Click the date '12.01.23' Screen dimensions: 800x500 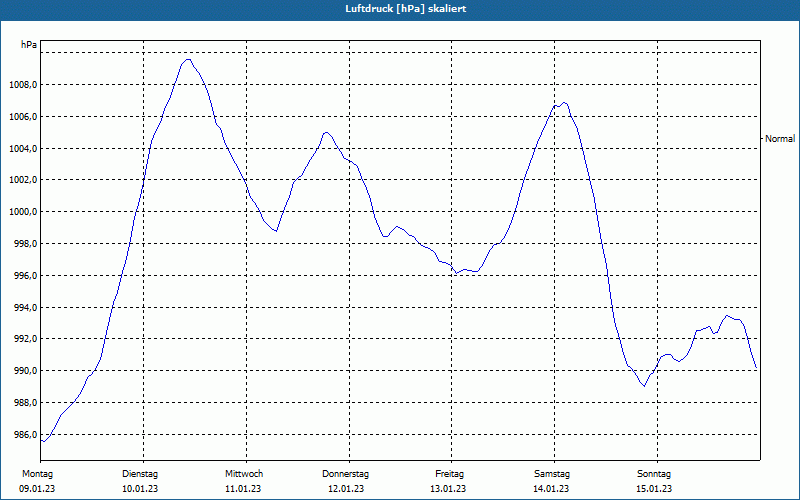(346, 489)
